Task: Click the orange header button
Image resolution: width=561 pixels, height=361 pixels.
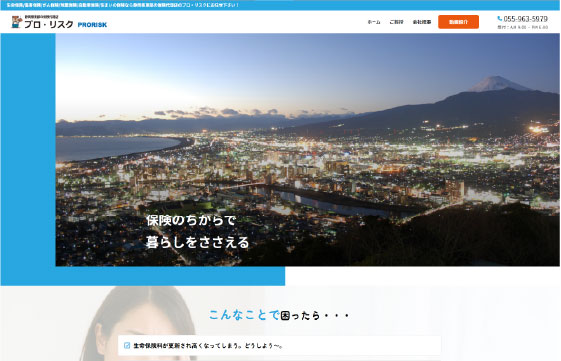Action: 458,22
